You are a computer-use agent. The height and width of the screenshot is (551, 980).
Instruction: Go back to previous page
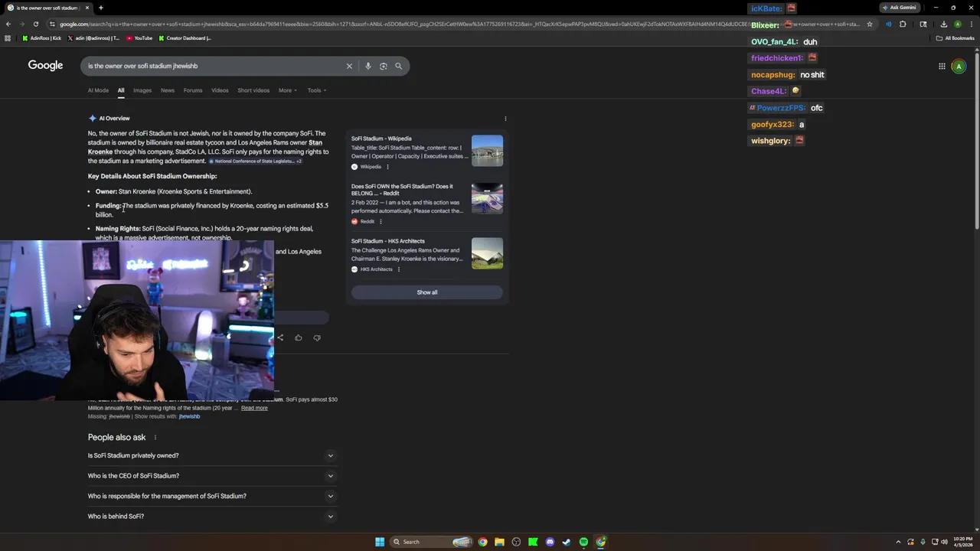8,24
